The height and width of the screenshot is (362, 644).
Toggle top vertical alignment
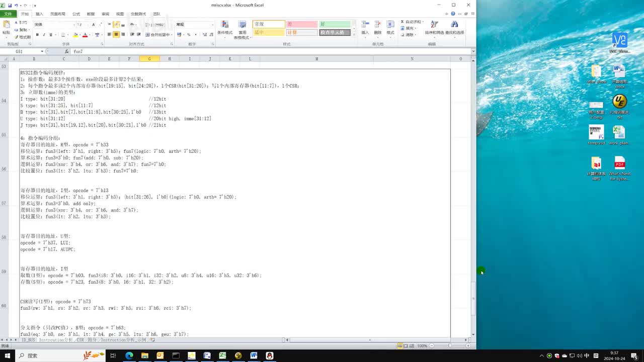point(109,24)
